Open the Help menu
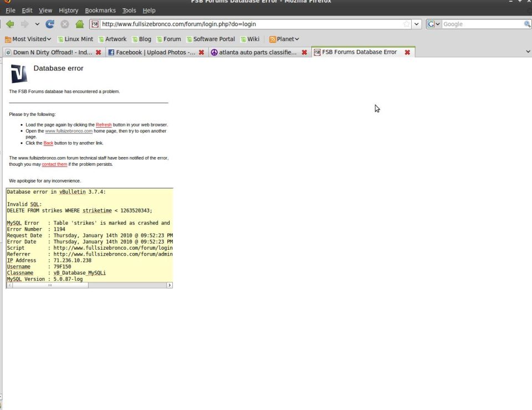 coord(149,11)
